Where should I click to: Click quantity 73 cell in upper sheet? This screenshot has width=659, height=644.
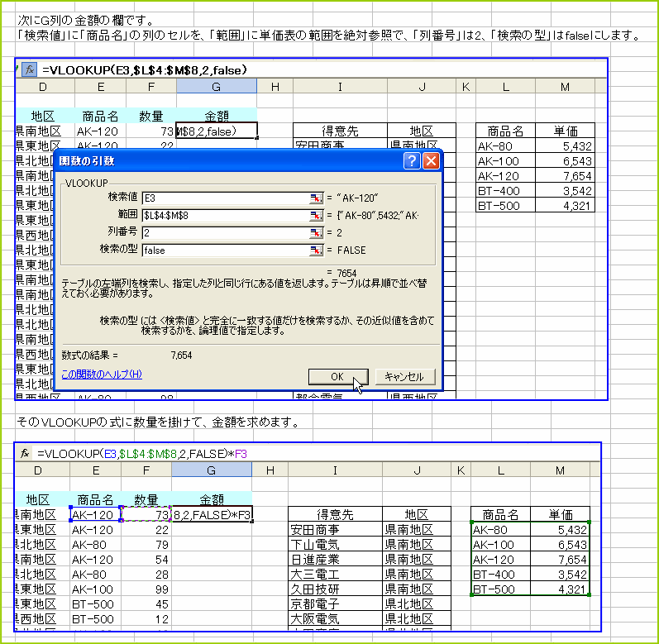(150, 131)
